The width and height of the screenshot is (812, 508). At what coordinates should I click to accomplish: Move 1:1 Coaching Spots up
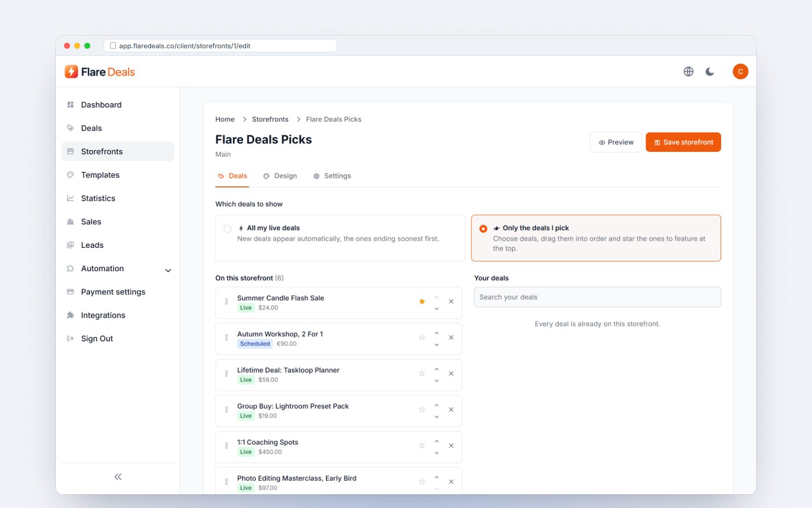tap(436, 441)
